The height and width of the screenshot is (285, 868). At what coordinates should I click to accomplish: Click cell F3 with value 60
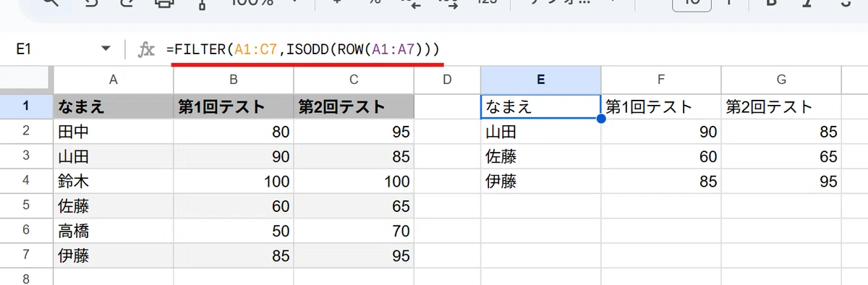click(x=660, y=156)
